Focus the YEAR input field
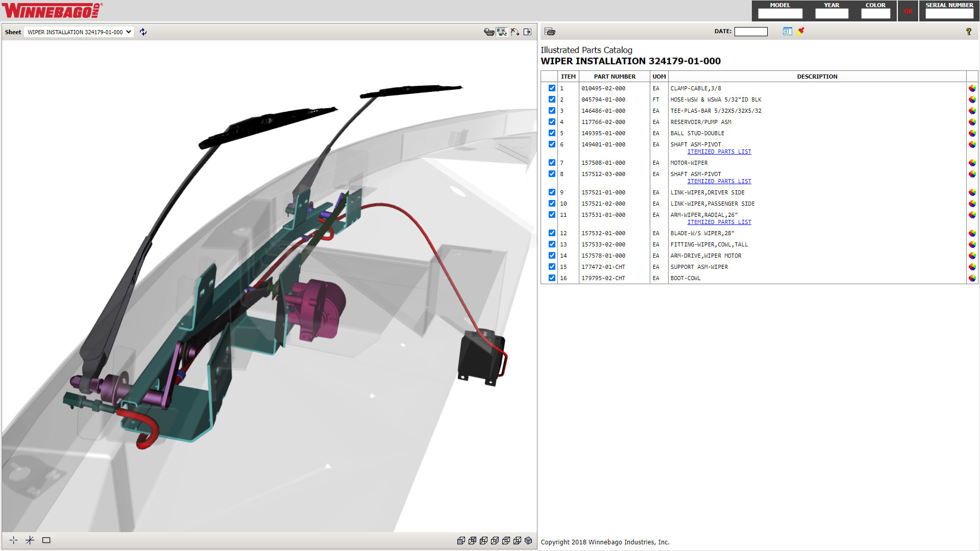The image size is (980, 551). (x=831, y=14)
